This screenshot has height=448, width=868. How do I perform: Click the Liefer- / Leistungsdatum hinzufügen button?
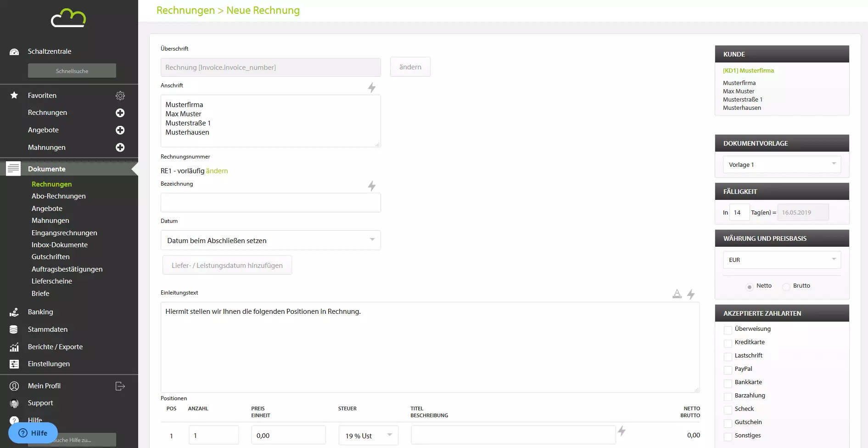click(x=227, y=266)
